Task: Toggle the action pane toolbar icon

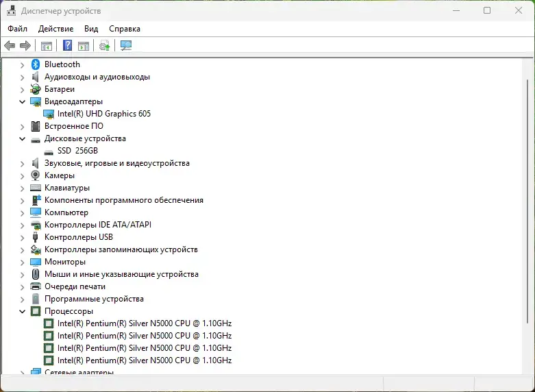Action: (84, 45)
